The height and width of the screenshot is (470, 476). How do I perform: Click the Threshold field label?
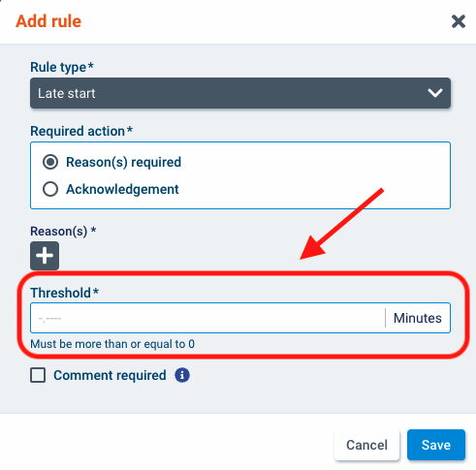[x=64, y=293]
